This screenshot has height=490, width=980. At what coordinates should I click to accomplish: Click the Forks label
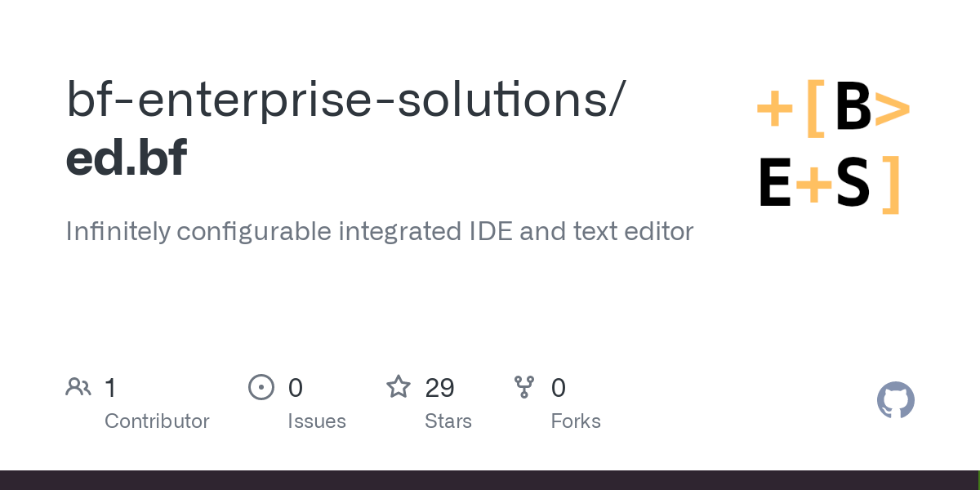[576, 421]
